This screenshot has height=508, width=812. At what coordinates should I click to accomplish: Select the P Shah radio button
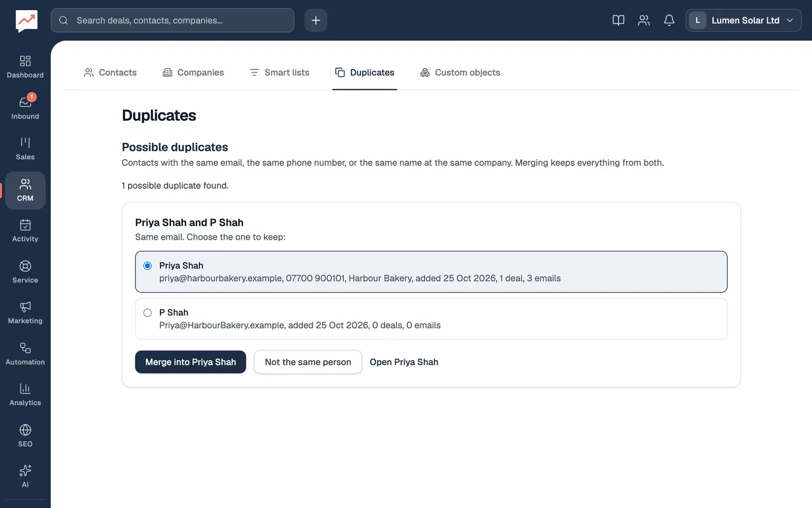click(148, 313)
